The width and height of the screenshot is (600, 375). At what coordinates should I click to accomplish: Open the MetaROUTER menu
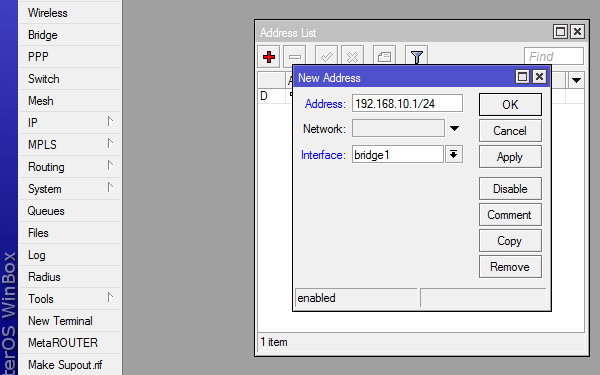click(x=70, y=343)
